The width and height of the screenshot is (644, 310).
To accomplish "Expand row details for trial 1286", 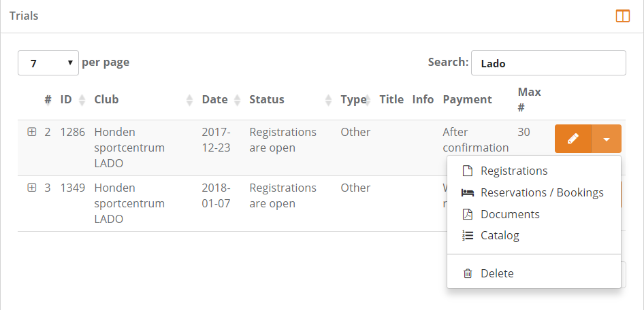I will pos(31,133).
